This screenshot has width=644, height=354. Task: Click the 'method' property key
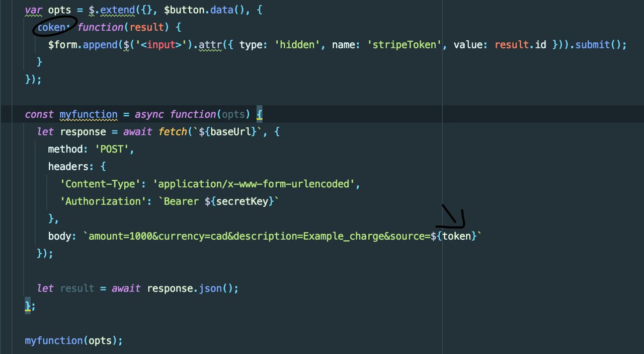pyautogui.click(x=65, y=149)
